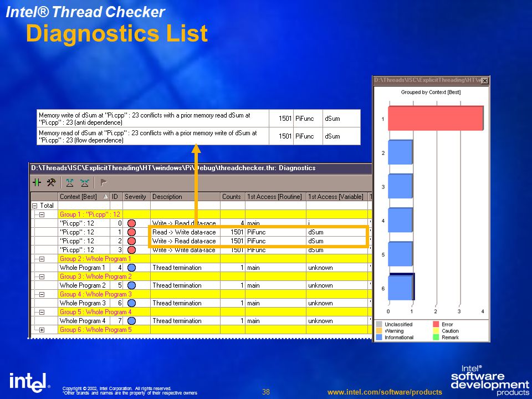Open the hammer and wrench tools icon
532x399 pixels.
[x=51, y=182]
